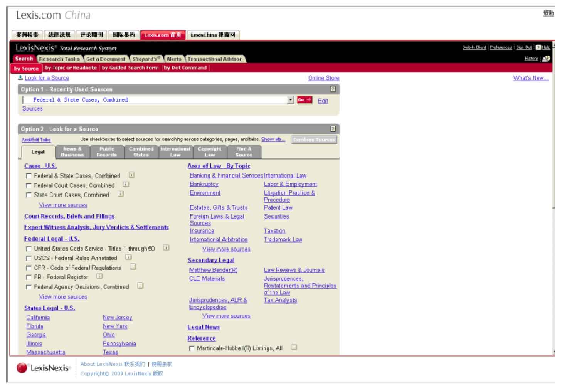Open the New York state legal link

[115, 326]
